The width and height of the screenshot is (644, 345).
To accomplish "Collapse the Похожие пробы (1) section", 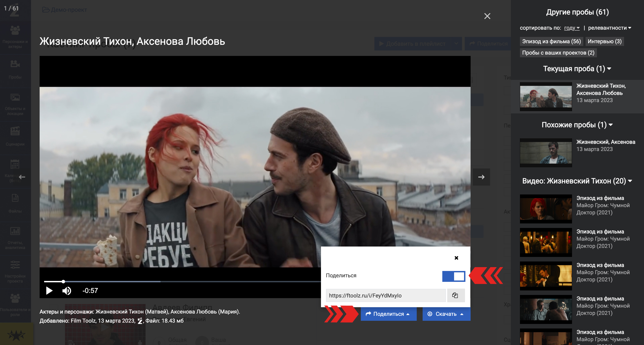I will pyautogui.click(x=577, y=125).
